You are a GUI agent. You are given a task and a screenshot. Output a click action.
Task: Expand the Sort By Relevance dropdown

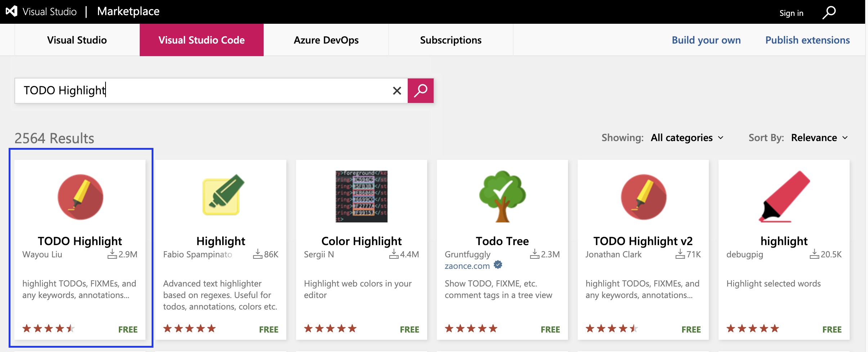819,138
